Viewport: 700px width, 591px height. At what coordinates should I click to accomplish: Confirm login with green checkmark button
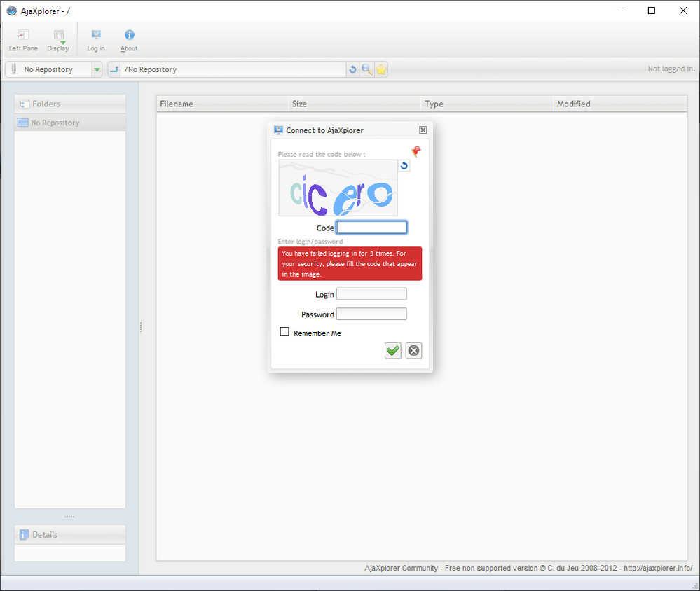point(393,351)
